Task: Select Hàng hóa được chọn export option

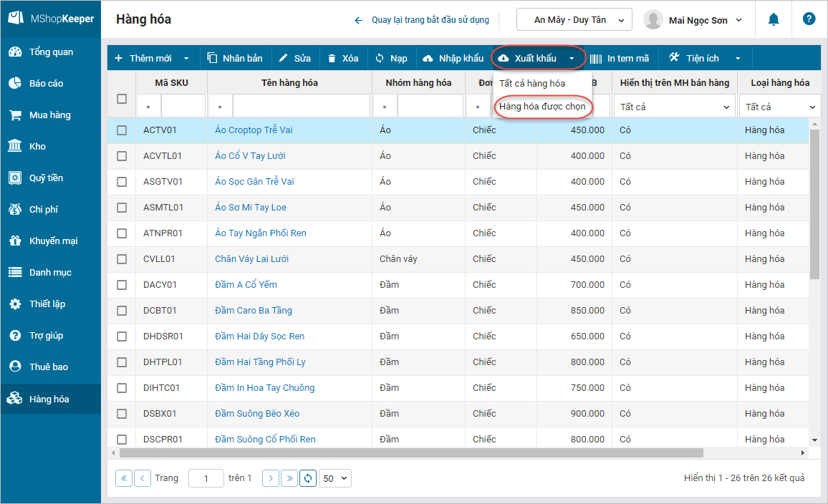Action: point(542,107)
